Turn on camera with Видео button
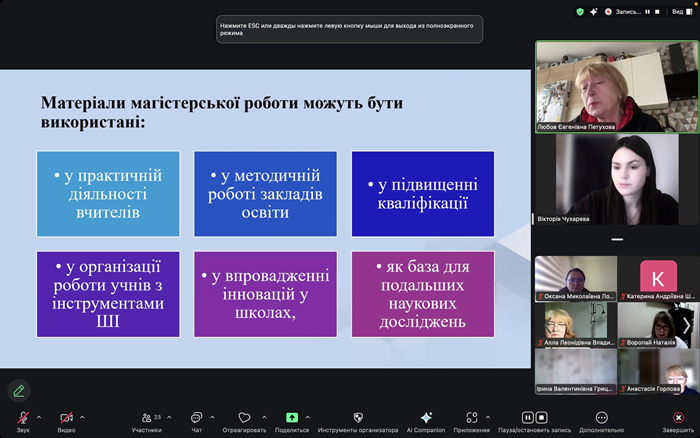This screenshot has height=438, width=700. point(66,417)
